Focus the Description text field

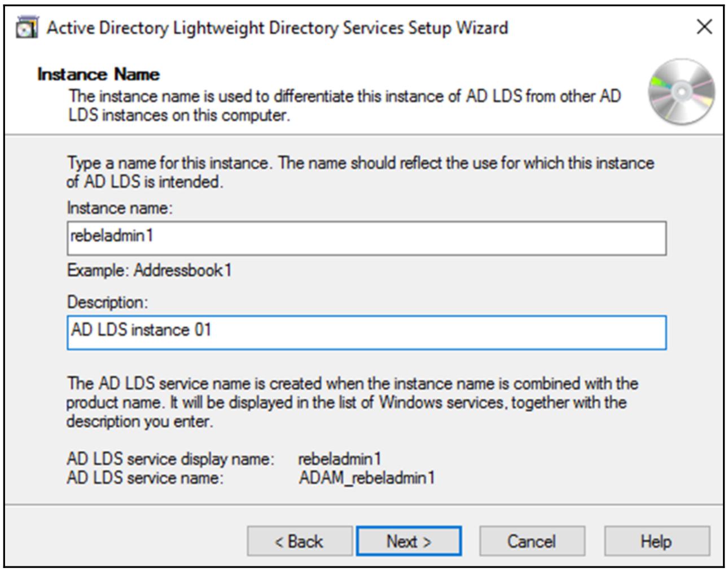pyautogui.click(x=366, y=332)
